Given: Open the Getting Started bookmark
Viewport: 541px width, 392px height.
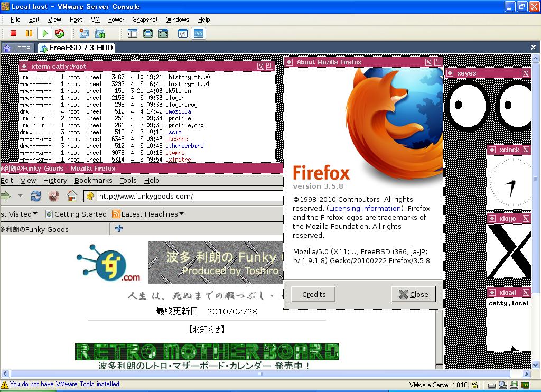Looking at the screenshot, I should [x=76, y=214].
